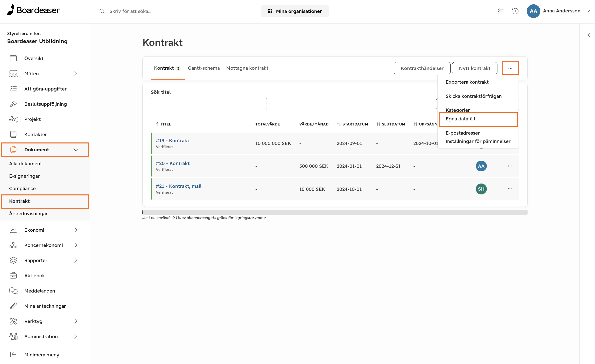Click the Nytt kontrakt button
The width and height of the screenshot is (595, 364).
pyautogui.click(x=474, y=68)
